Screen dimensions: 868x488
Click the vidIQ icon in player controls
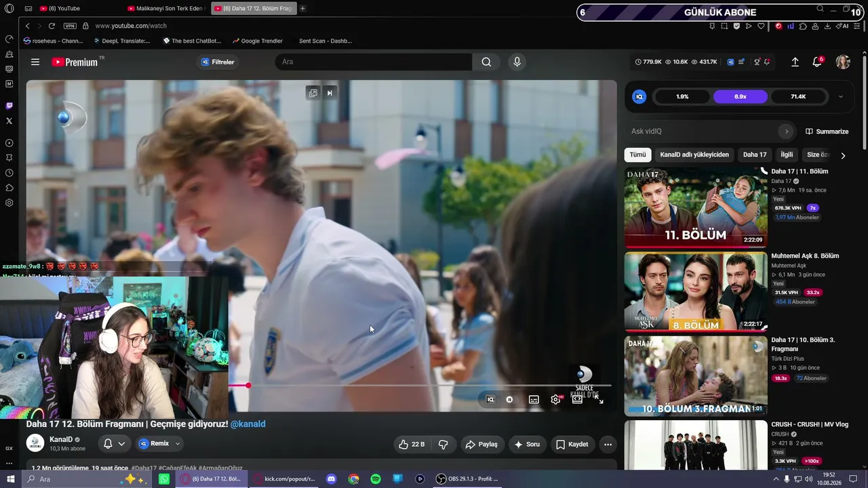pyautogui.click(x=490, y=399)
